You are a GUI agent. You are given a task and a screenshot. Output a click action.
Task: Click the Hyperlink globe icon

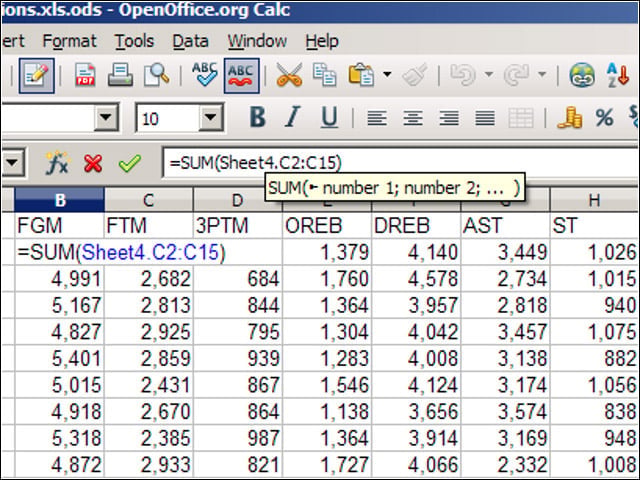click(x=582, y=76)
